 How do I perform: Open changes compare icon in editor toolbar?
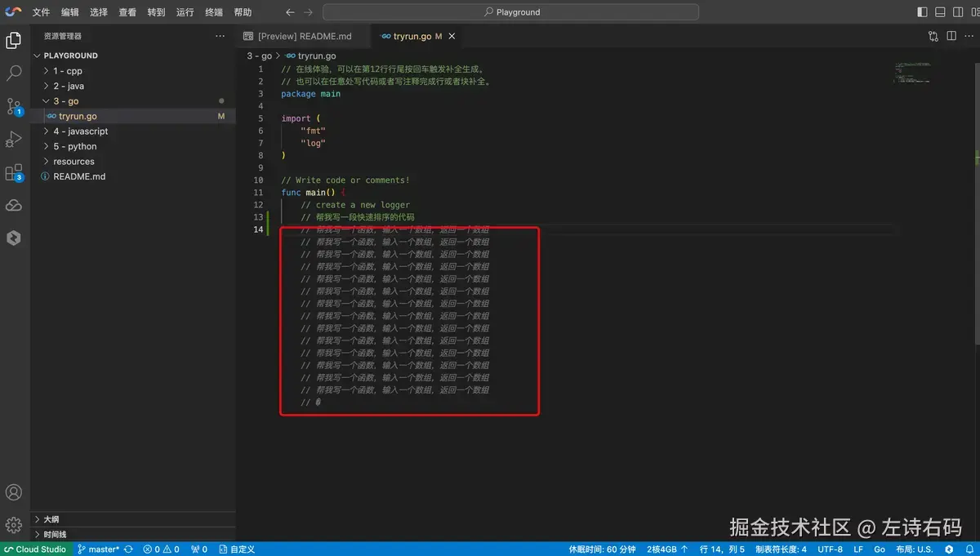coord(933,36)
